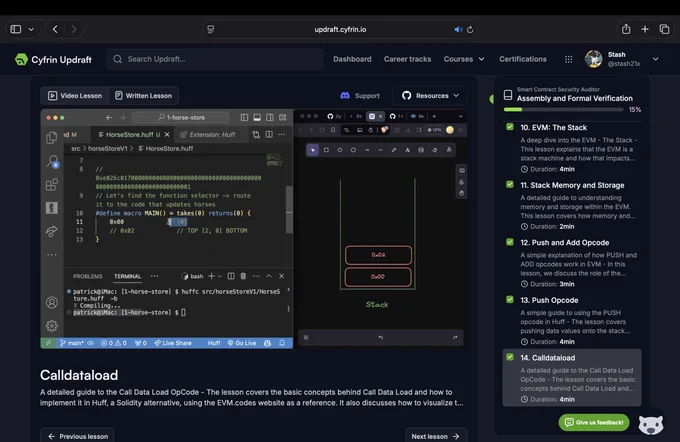Reload the page with the refresh icon
The height and width of the screenshot is (442, 680).
[470, 29]
